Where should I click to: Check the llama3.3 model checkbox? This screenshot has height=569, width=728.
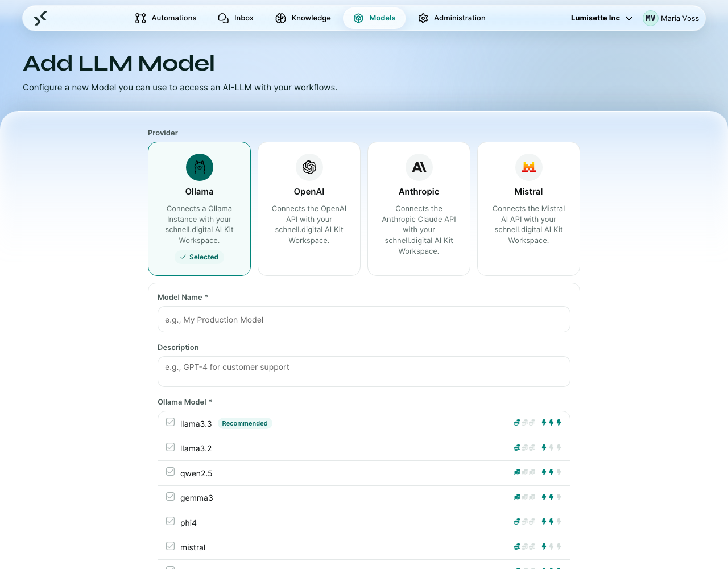[170, 422]
